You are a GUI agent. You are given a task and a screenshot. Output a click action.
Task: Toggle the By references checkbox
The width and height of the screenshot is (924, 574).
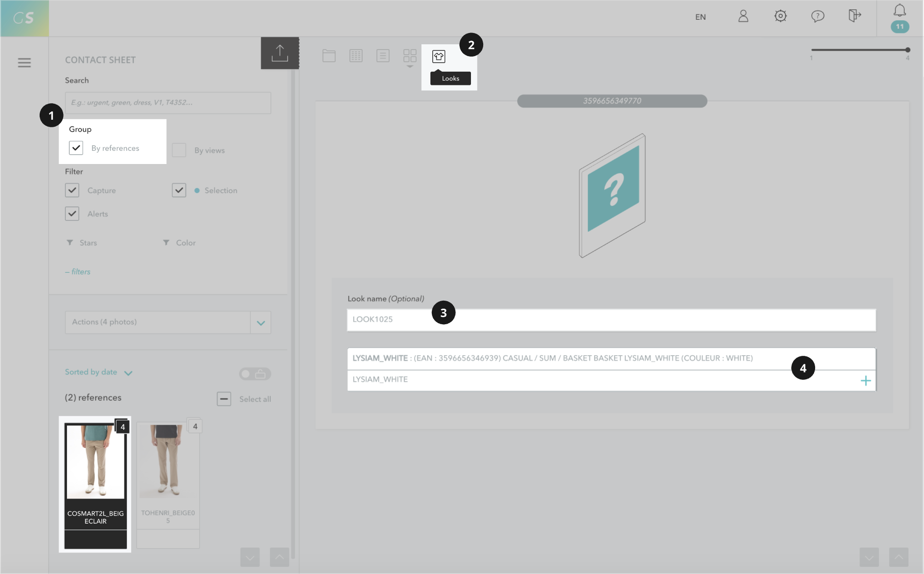(x=76, y=148)
